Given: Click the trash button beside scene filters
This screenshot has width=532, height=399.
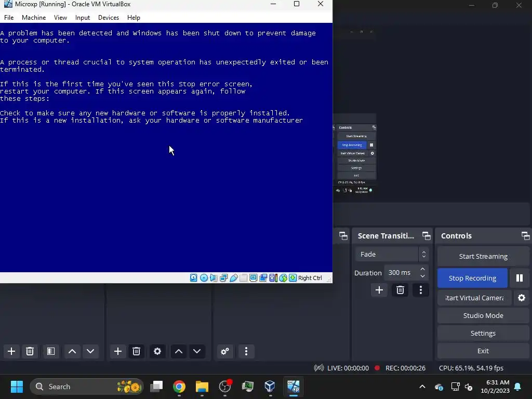Looking at the screenshot, I should tap(30, 351).
